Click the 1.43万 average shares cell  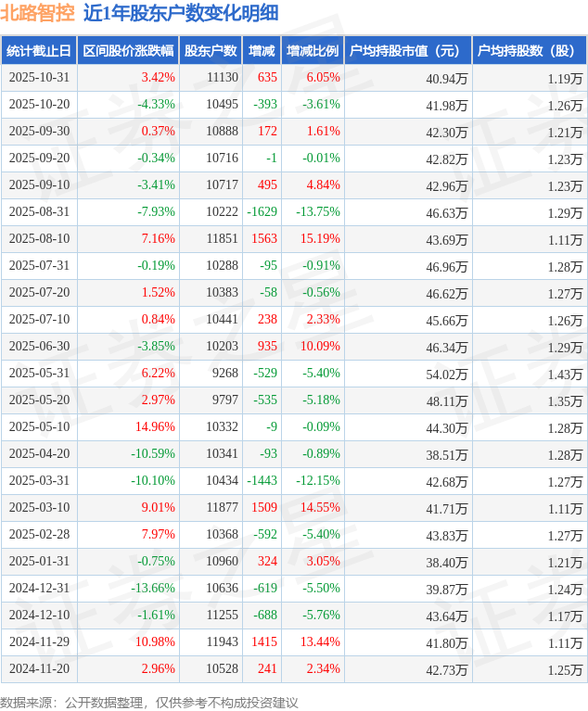tap(565, 374)
